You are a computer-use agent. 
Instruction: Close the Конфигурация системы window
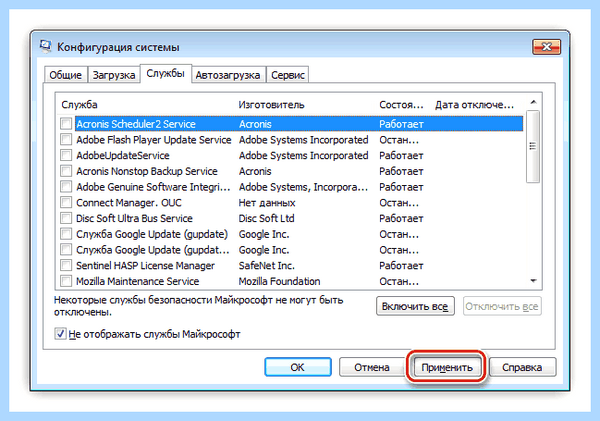click(x=546, y=47)
